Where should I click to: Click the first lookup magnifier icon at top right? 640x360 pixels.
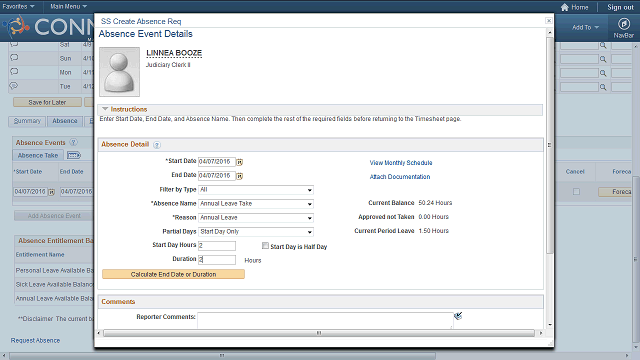pos(603,45)
